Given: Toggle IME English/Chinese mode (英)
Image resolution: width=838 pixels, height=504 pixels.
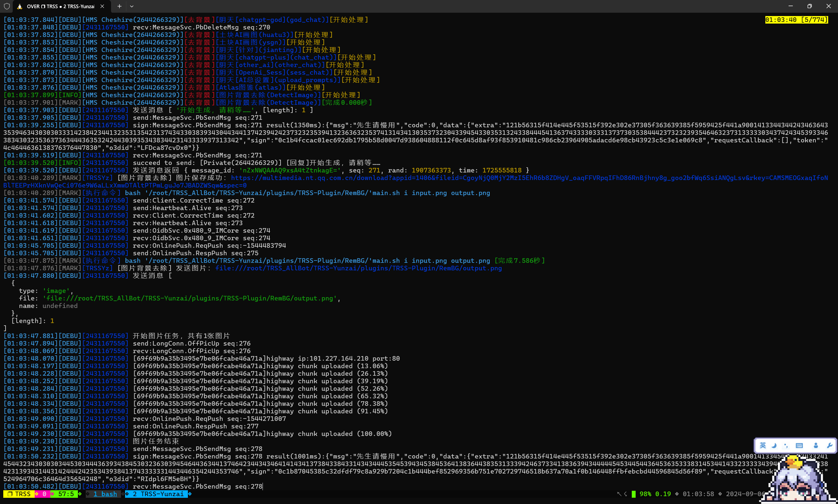Looking at the screenshot, I should click(763, 446).
